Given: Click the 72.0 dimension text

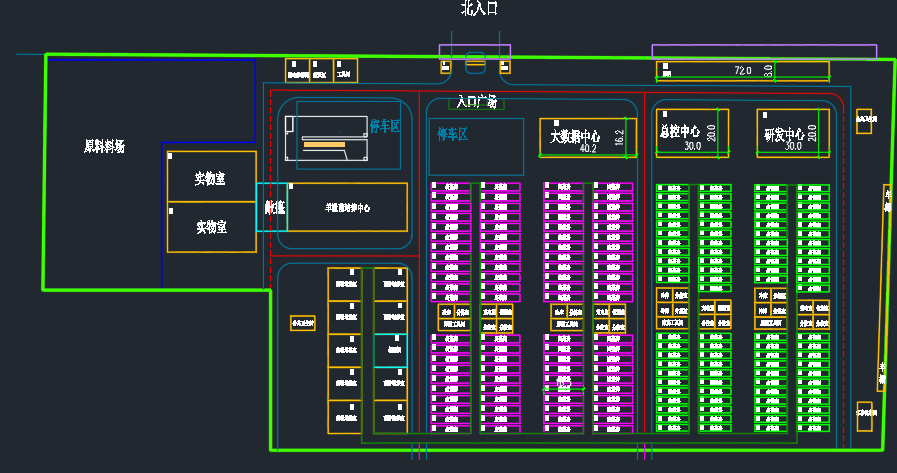Looking at the screenshot, I should click(742, 71).
